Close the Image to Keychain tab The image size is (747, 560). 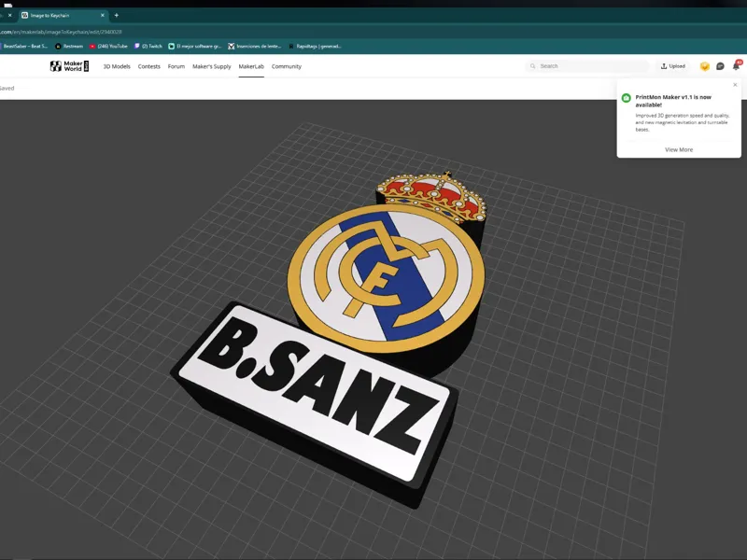pyautogui.click(x=102, y=15)
